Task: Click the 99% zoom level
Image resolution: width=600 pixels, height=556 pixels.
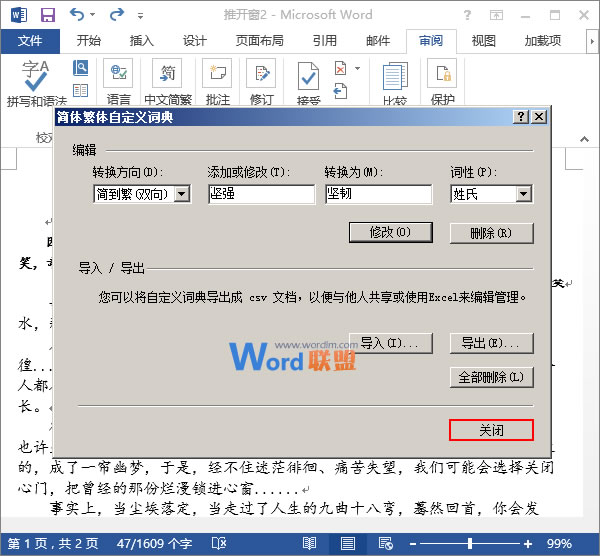Action: [559, 543]
